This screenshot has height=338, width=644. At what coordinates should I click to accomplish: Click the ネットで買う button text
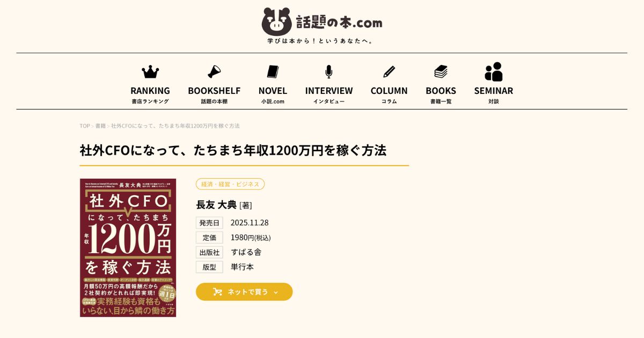[247, 292]
